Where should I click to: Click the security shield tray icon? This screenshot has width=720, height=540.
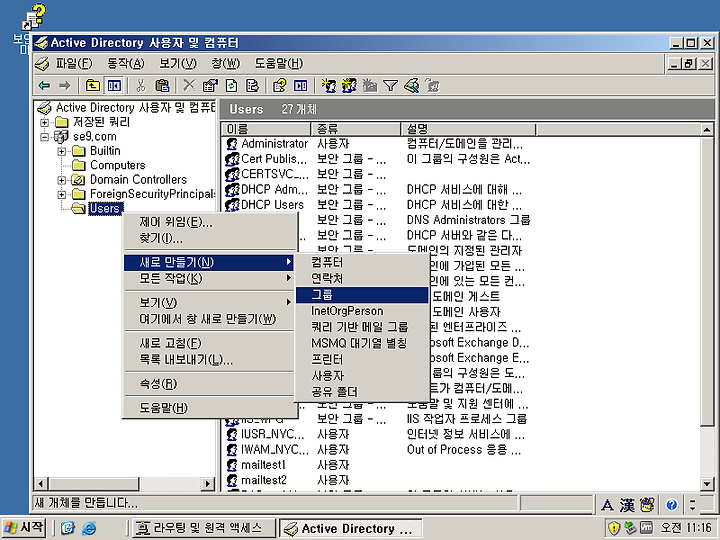coord(613,528)
